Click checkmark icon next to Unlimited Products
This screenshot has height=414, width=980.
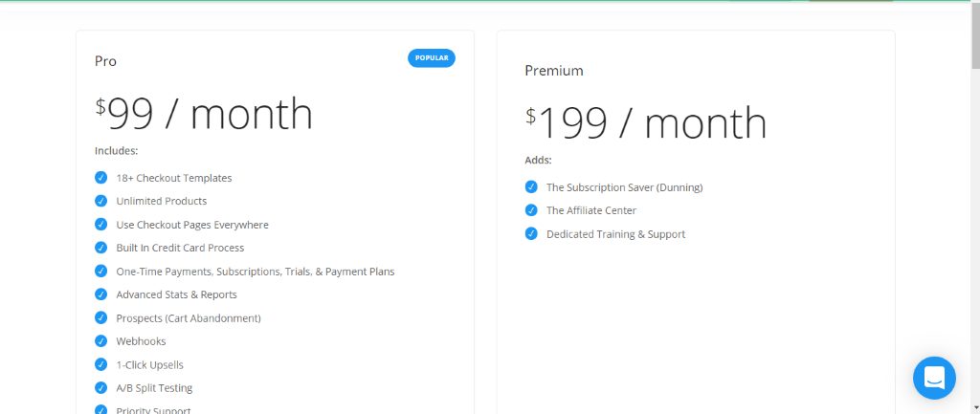click(x=100, y=201)
